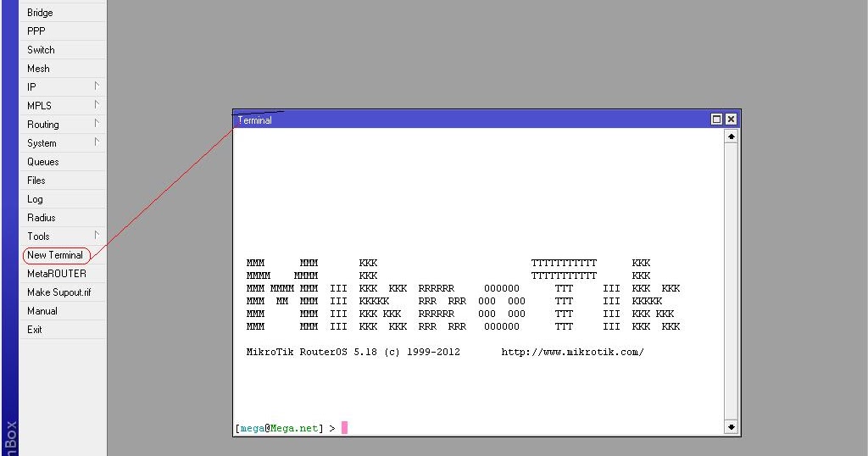Click the MikroTik RouterOS 5.18 version text

pos(353,352)
